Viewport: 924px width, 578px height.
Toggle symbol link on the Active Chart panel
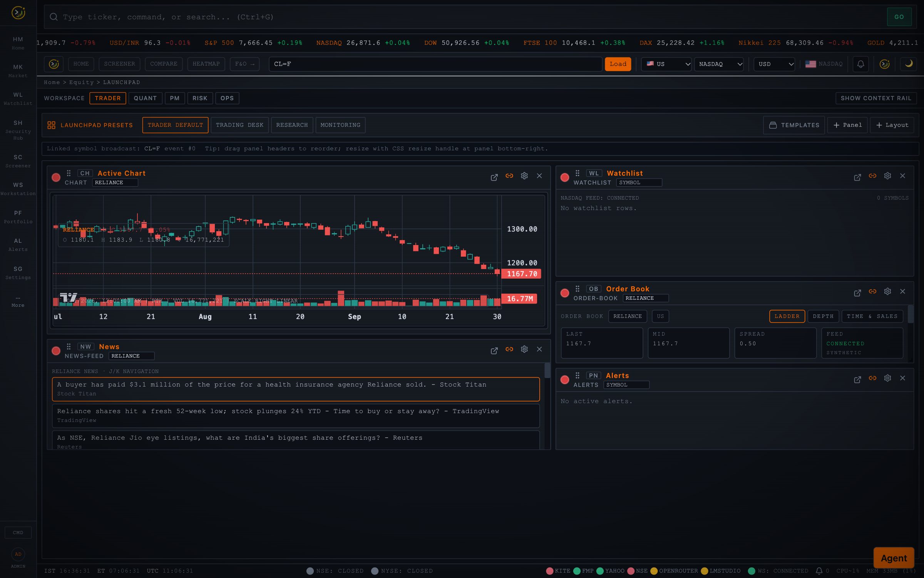pyautogui.click(x=509, y=176)
